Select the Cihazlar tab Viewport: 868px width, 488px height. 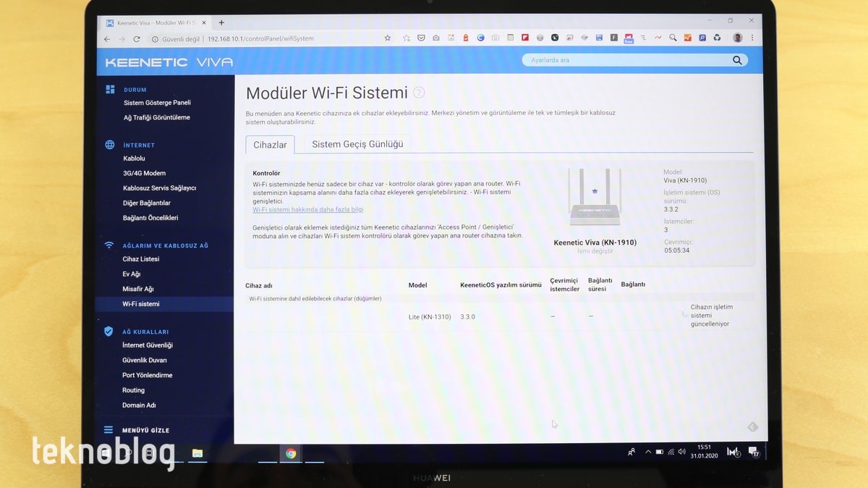(270, 145)
